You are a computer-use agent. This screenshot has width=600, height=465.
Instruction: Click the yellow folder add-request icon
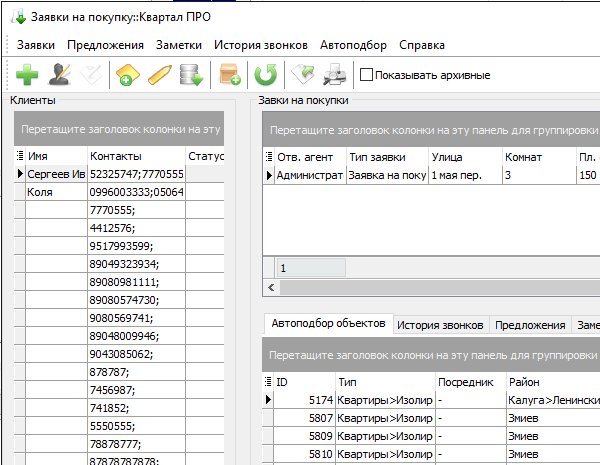[x=126, y=74]
